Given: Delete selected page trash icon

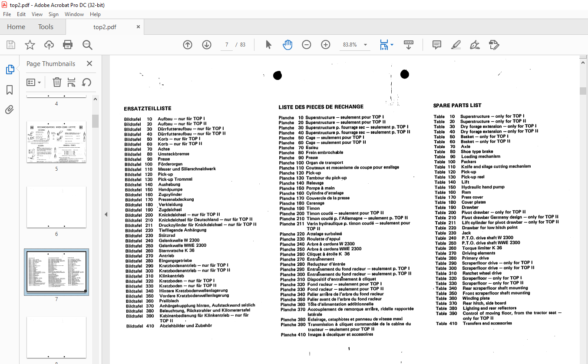Looking at the screenshot, I should pos(57,82).
